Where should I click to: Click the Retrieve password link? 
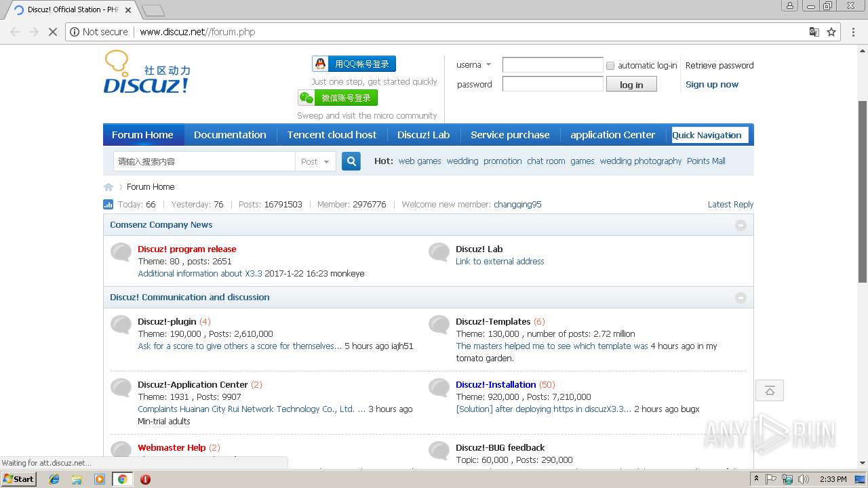pos(719,66)
